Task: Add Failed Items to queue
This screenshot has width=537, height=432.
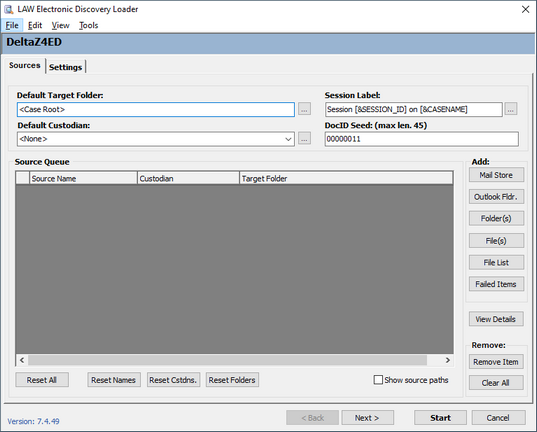Action: point(496,284)
